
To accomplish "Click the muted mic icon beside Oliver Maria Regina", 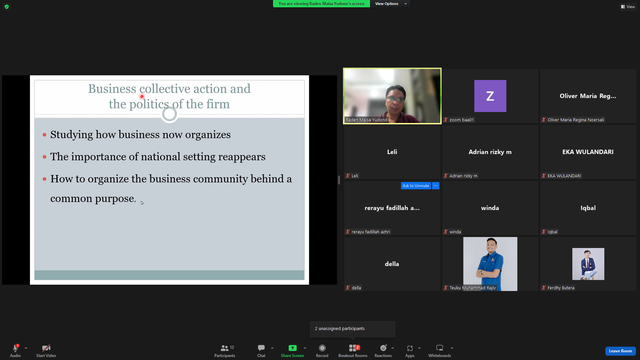I will pos(544,120).
